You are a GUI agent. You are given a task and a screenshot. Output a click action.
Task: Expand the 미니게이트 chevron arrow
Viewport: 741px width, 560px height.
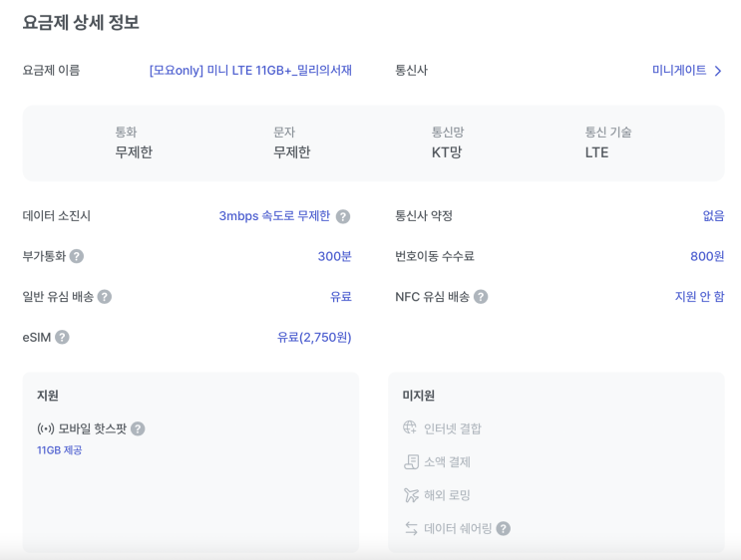click(x=718, y=71)
